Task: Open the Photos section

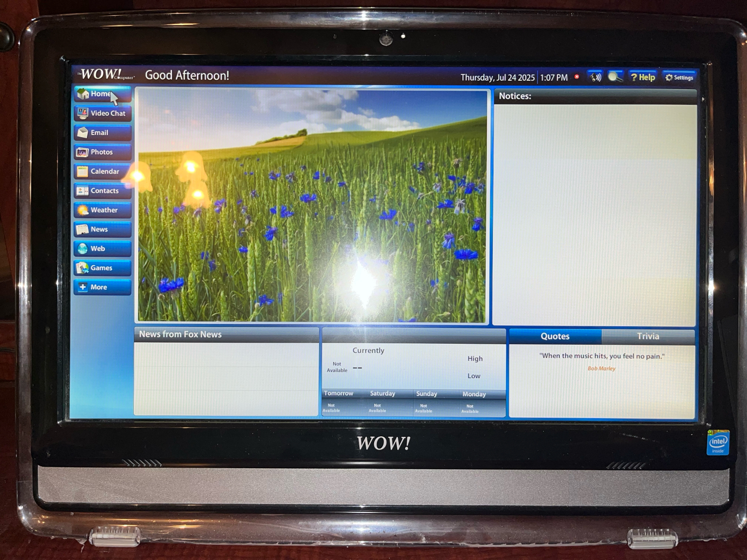Action: click(103, 152)
